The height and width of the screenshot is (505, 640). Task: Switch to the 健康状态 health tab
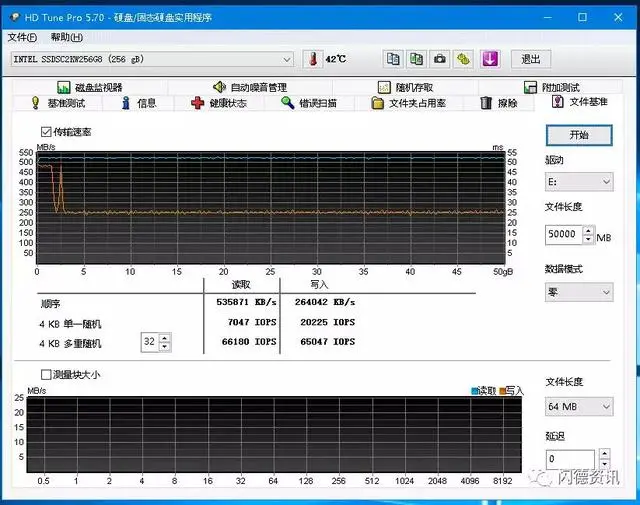pos(218,103)
